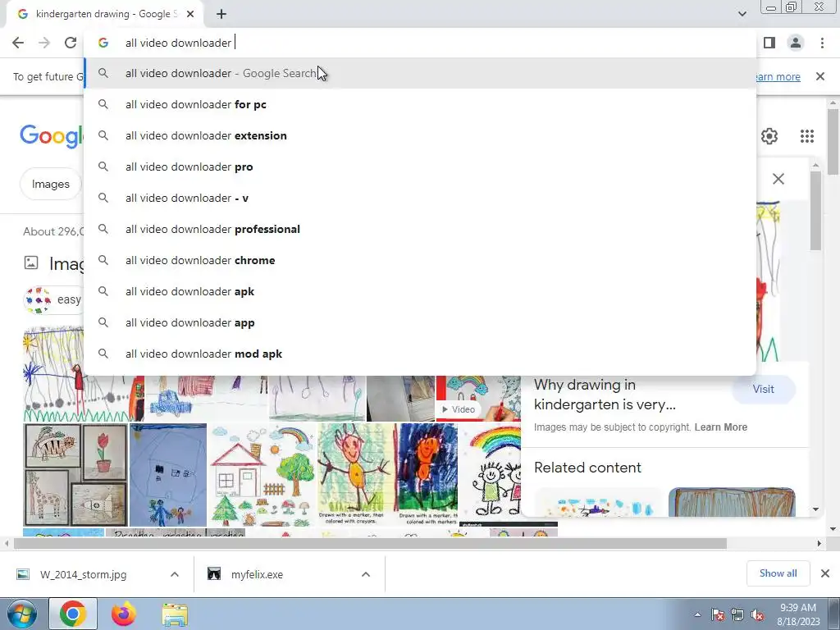Show hidden system tray icons arrow
Screen dimensions: 840x630
point(697,614)
